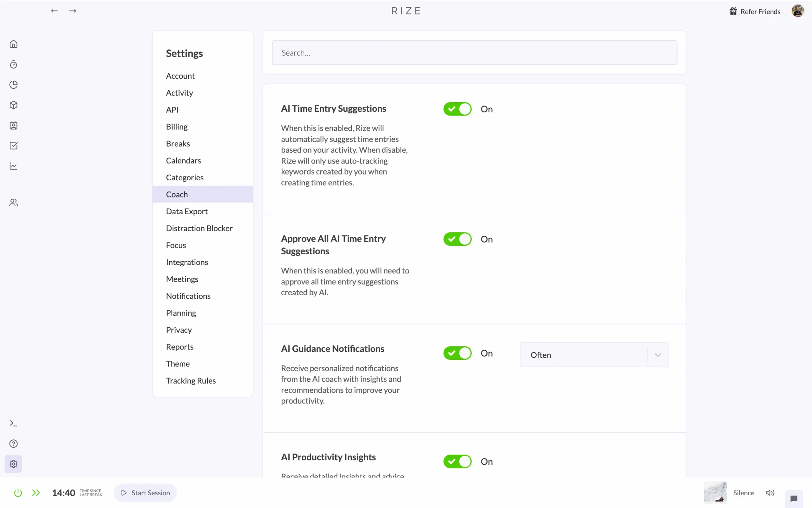The image size is (812, 508).
Task: Open the cube projects icon in sidebar
Action: [13, 105]
